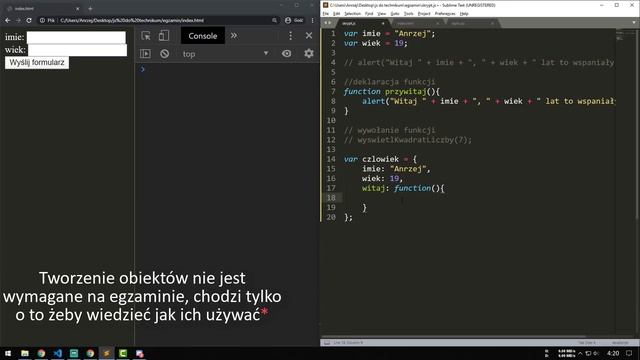Open the Chrome three-dot menu
This screenshot has width=640, height=360.
[313, 20]
